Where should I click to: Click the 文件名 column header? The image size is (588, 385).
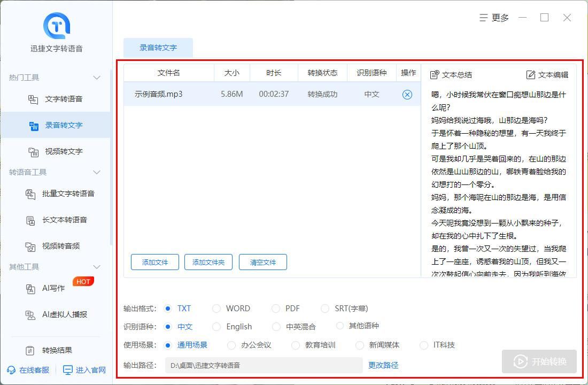coord(169,73)
